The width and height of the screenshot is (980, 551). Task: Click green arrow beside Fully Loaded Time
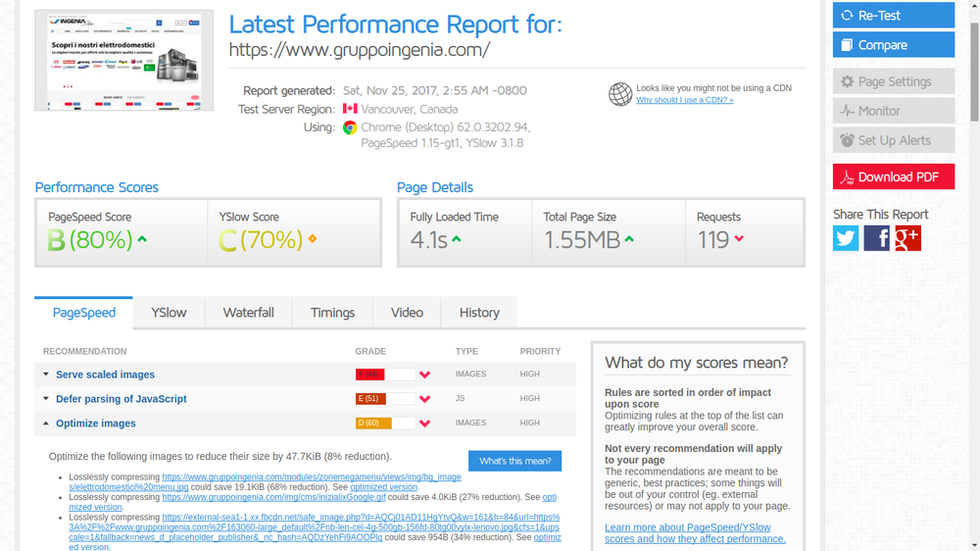click(x=457, y=239)
